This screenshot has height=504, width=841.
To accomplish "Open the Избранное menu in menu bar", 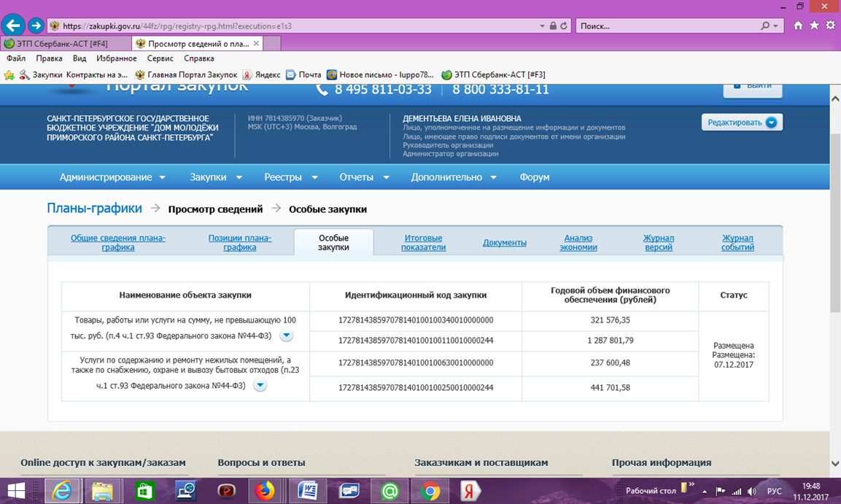I will tap(116, 58).
